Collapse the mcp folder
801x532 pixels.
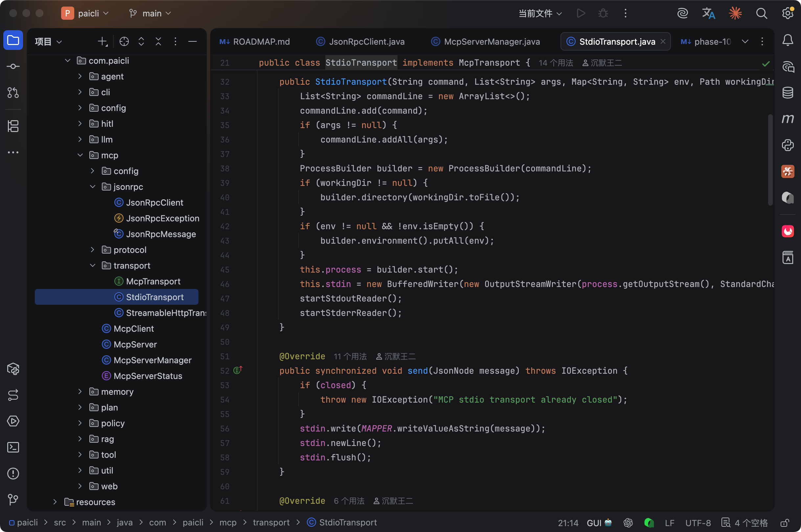pyautogui.click(x=80, y=155)
